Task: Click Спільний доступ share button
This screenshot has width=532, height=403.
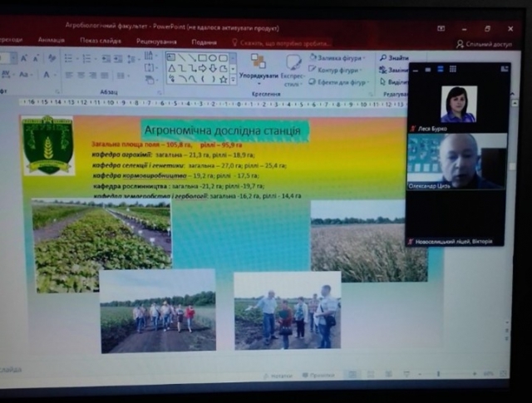Action: [485, 44]
